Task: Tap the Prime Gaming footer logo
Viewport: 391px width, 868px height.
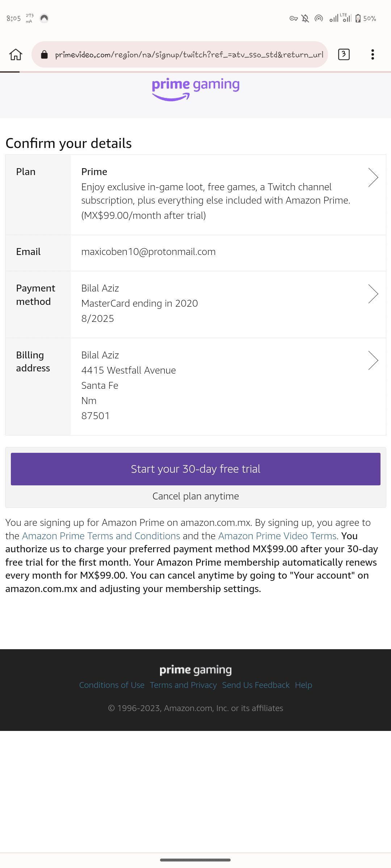Action: click(x=195, y=670)
